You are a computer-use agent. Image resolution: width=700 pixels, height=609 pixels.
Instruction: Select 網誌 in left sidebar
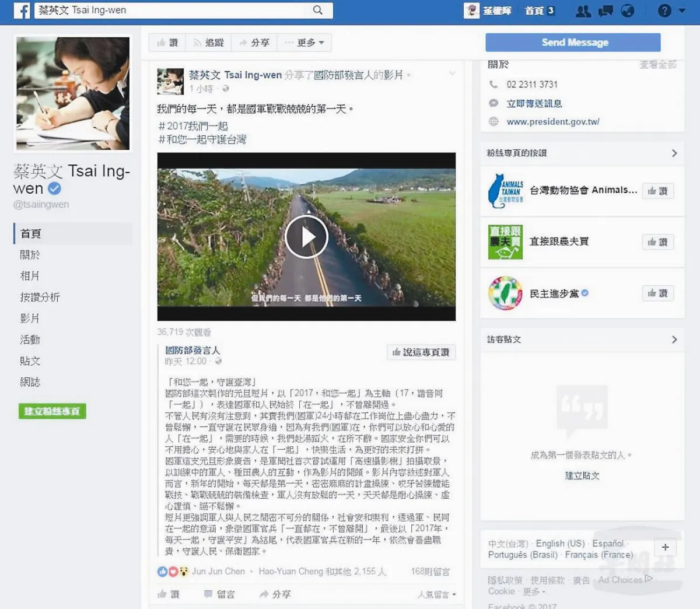coord(30,382)
